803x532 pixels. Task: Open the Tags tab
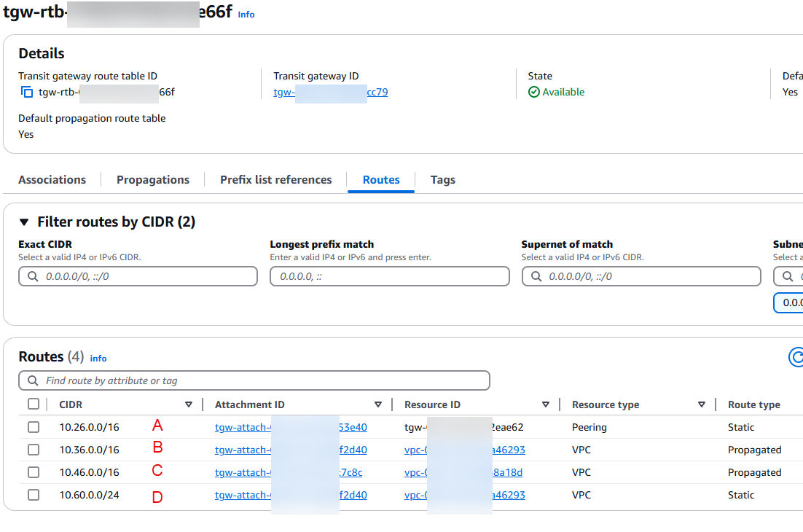(442, 179)
